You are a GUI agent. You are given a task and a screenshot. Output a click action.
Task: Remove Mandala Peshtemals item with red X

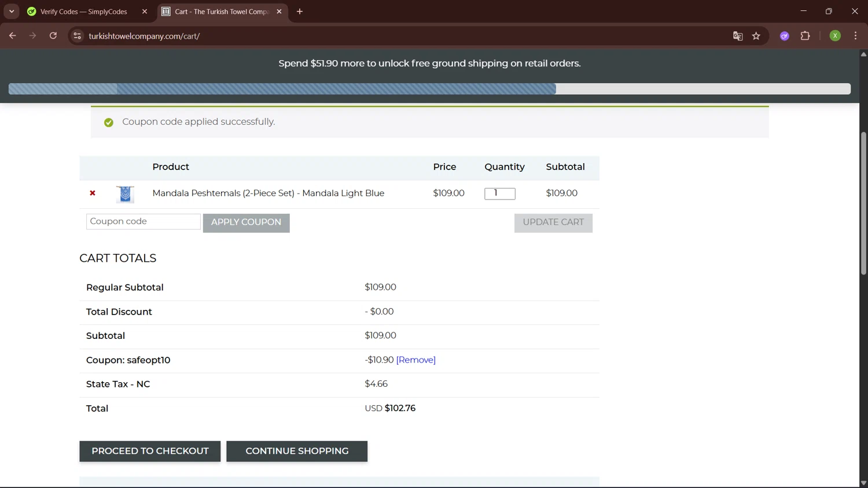tap(93, 193)
